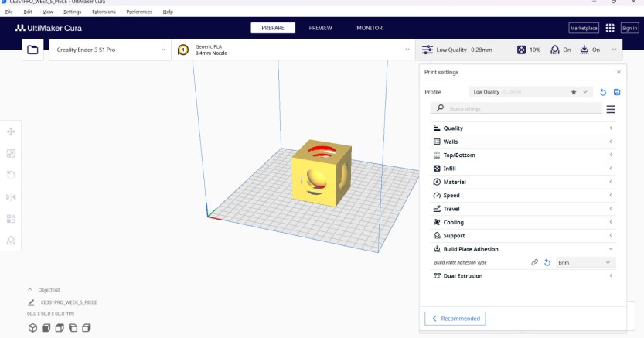Expand the Quality settings section
Viewport: 644px width, 338px height.
pos(523,128)
